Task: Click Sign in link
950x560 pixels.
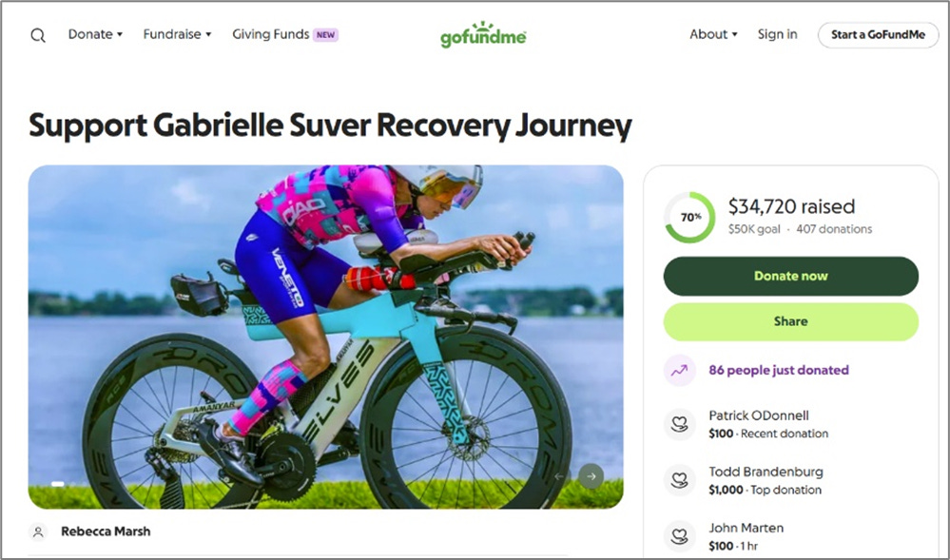Action: click(777, 34)
